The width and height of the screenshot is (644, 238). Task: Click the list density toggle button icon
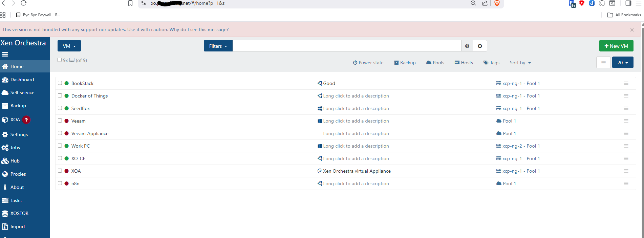(603, 62)
